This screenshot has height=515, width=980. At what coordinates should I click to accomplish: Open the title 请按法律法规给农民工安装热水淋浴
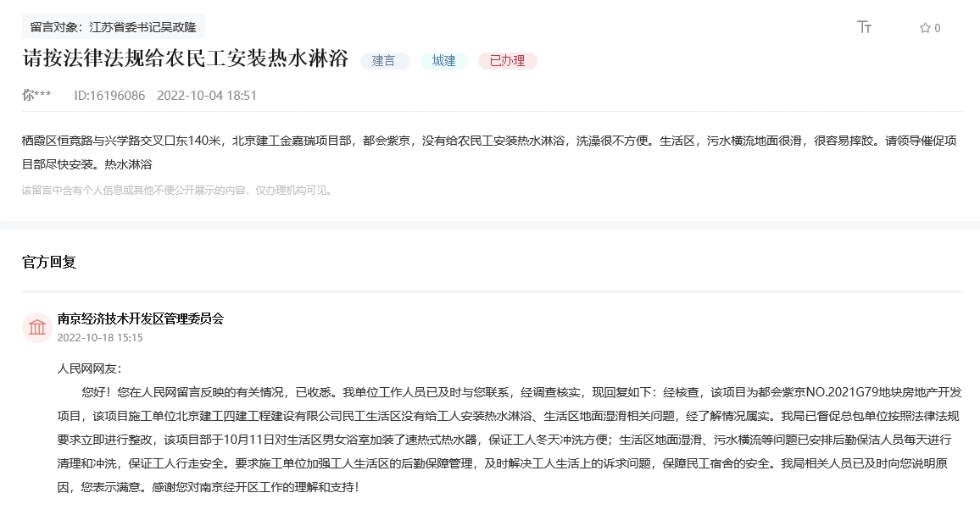click(185, 59)
